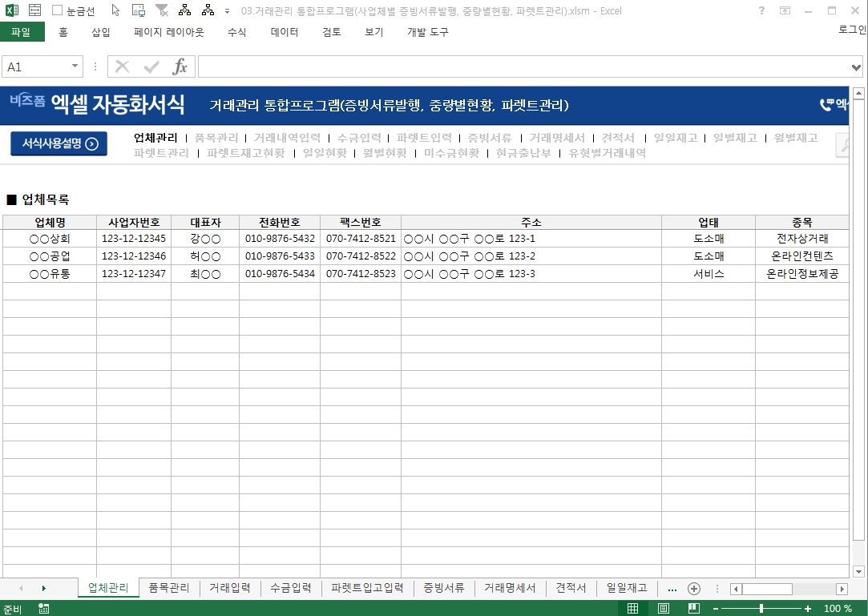The height and width of the screenshot is (616, 868).
Task: Switch to the 일일재고 sheet tab
Action: tap(627, 588)
